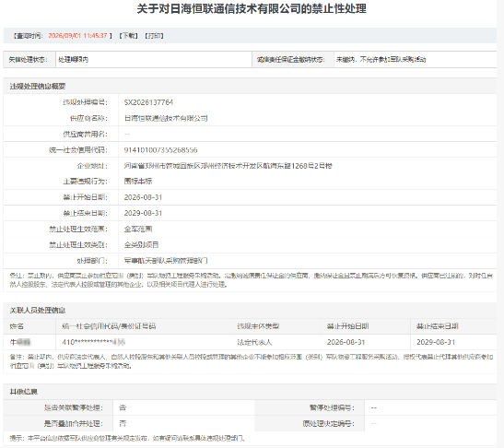Select the red query timestamp 2026/09/01 11:45:37
The width and height of the screenshot is (504, 448).
77,36
